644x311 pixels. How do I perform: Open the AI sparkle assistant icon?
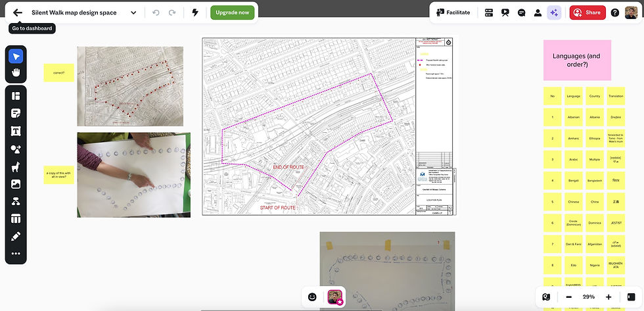point(554,12)
